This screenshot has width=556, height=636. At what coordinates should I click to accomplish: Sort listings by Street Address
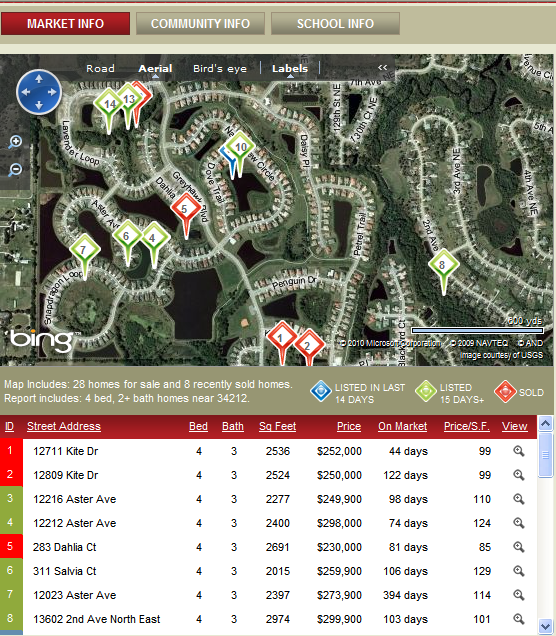pyautogui.click(x=64, y=426)
